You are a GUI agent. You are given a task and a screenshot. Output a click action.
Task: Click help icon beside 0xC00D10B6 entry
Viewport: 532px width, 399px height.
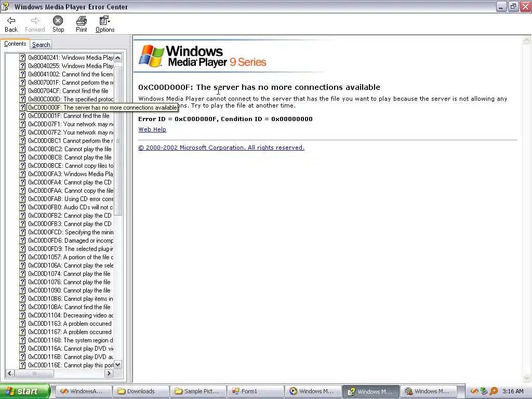(x=22, y=299)
